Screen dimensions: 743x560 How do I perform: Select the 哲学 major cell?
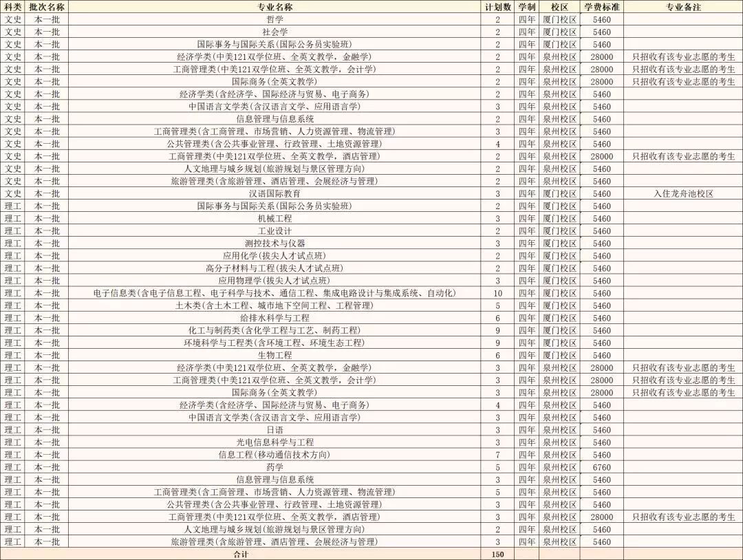click(x=274, y=20)
